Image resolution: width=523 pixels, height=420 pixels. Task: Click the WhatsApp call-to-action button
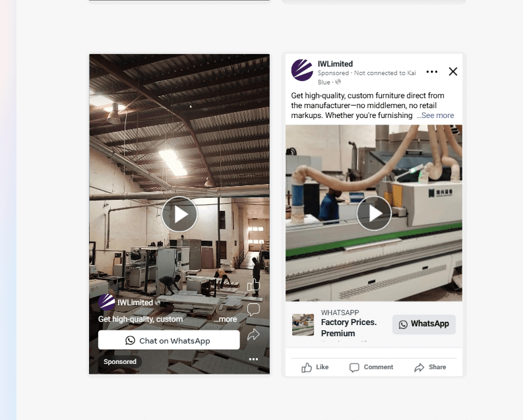pos(424,324)
